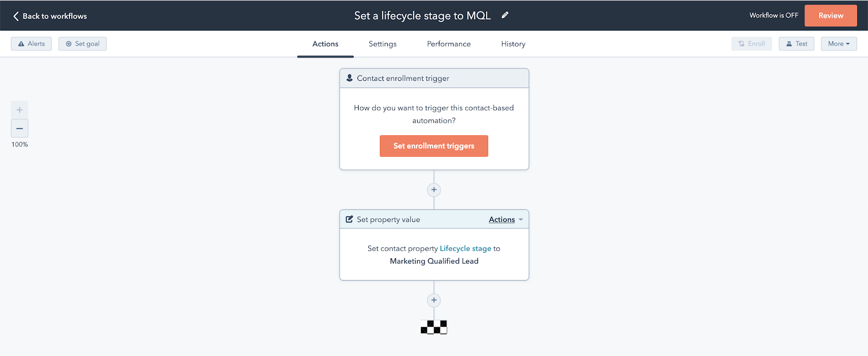
Task: Open the Actions dropdown on Set property value
Action: (x=504, y=219)
